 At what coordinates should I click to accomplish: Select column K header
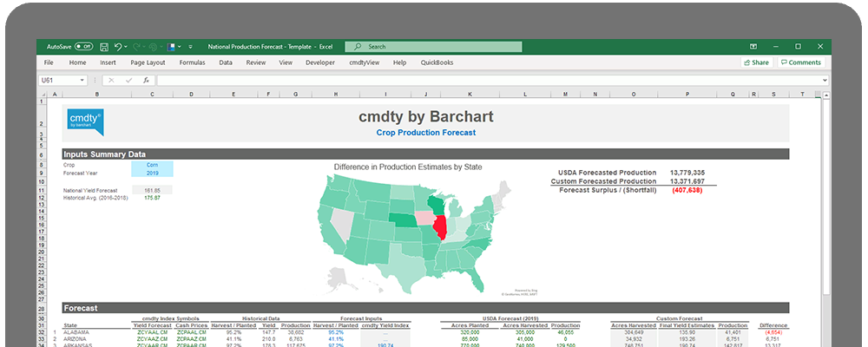[x=470, y=95]
